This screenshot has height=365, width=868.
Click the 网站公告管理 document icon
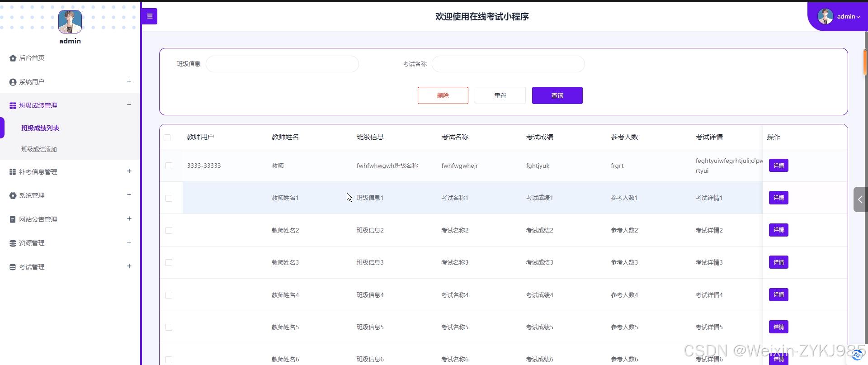tap(13, 219)
